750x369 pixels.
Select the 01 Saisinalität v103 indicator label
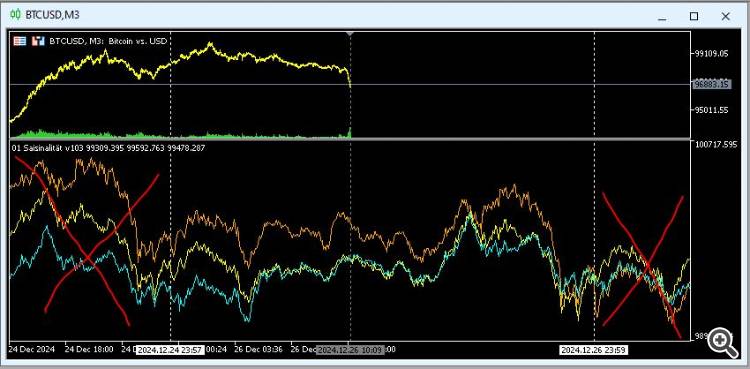(48, 148)
